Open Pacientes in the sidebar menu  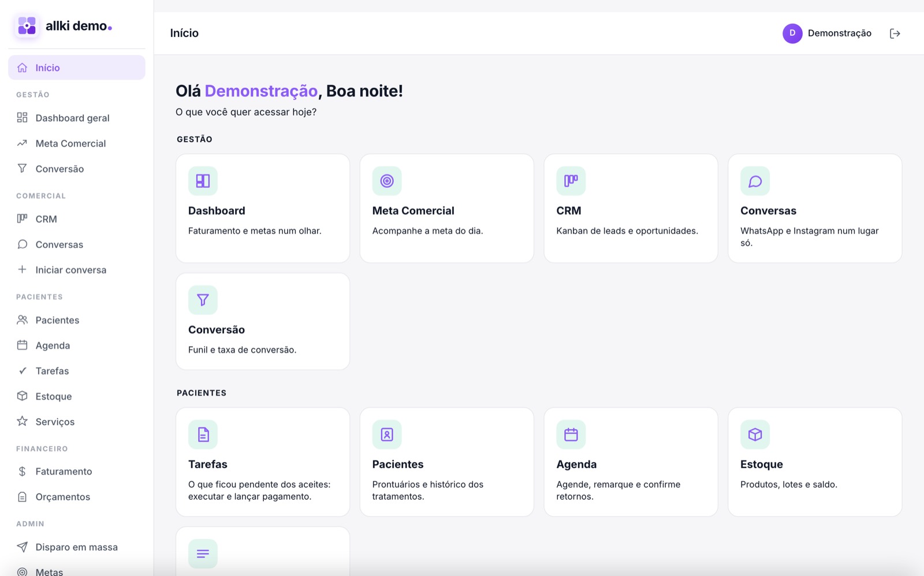(77, 320)
